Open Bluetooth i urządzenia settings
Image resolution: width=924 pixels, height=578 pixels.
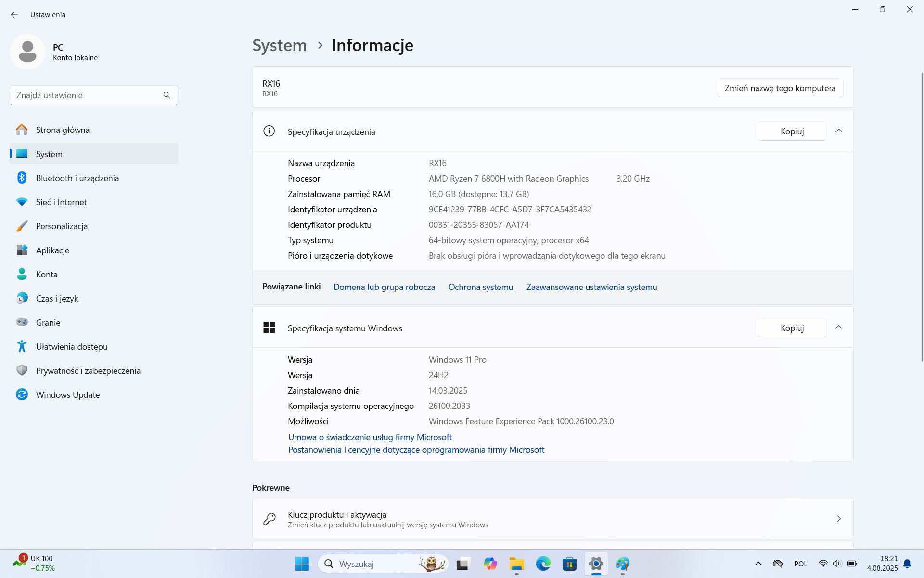coord(94,178)
